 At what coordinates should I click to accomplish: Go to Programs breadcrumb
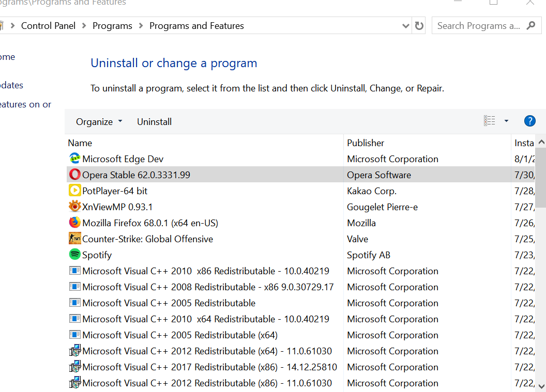coord(112,26)
